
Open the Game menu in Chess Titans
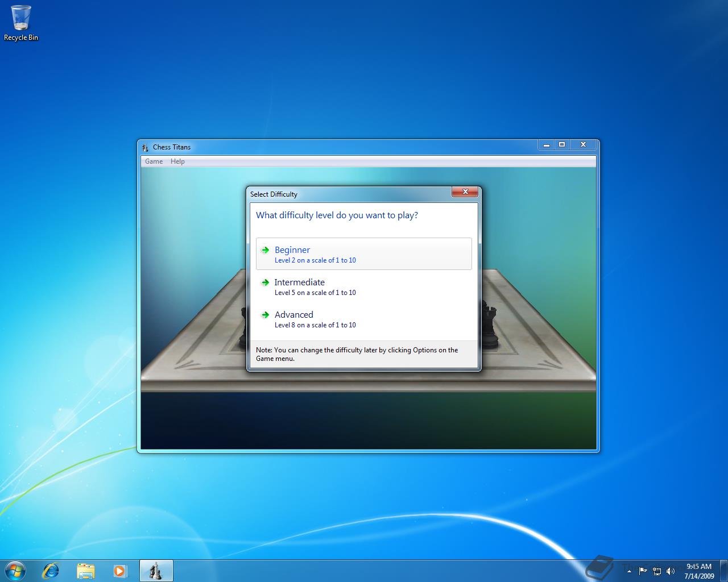pyautogui.click(x=154, y=161)
